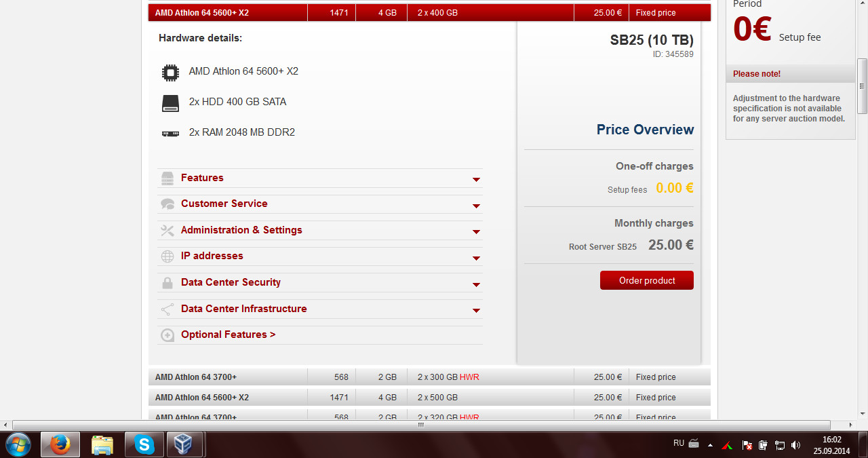Switch to Firefox in the taskbar
The image size is (868, 458).
(x=60, y=444)
